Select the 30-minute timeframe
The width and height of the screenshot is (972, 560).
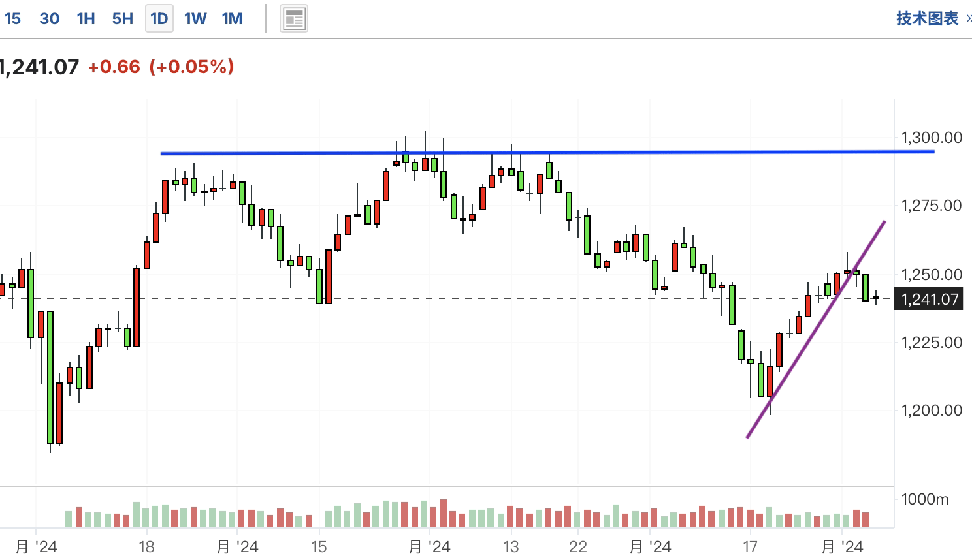pos(50,19)
